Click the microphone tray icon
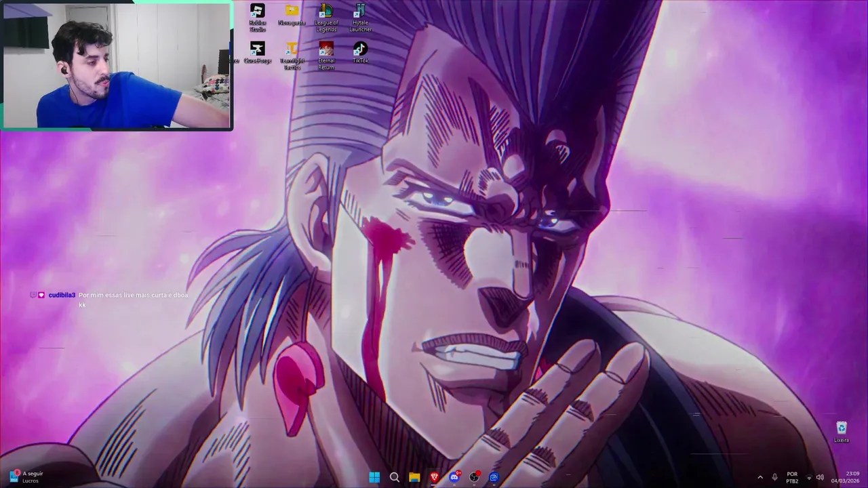 (x=775, y=477)
